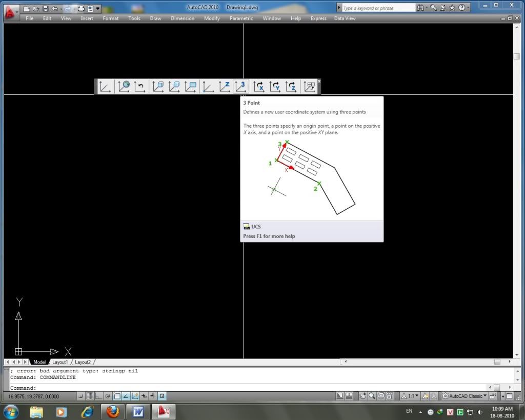Open the AutoCAD application menu button
Viewport: 525px width, 420px height.
pyautogui.click(x=10, y=13)
